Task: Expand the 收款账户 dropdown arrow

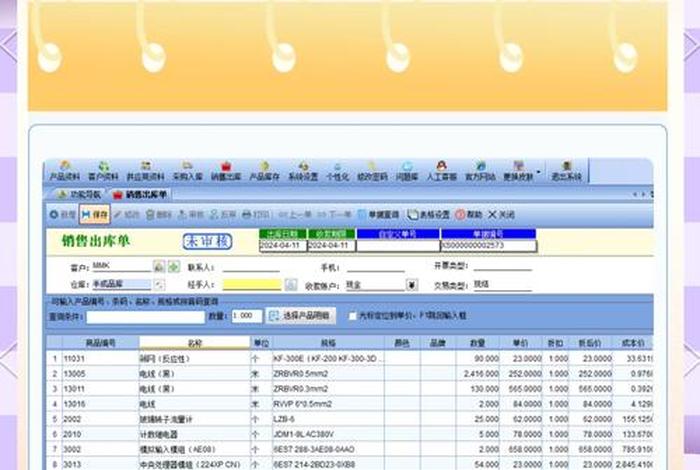Action: point(411,285)
